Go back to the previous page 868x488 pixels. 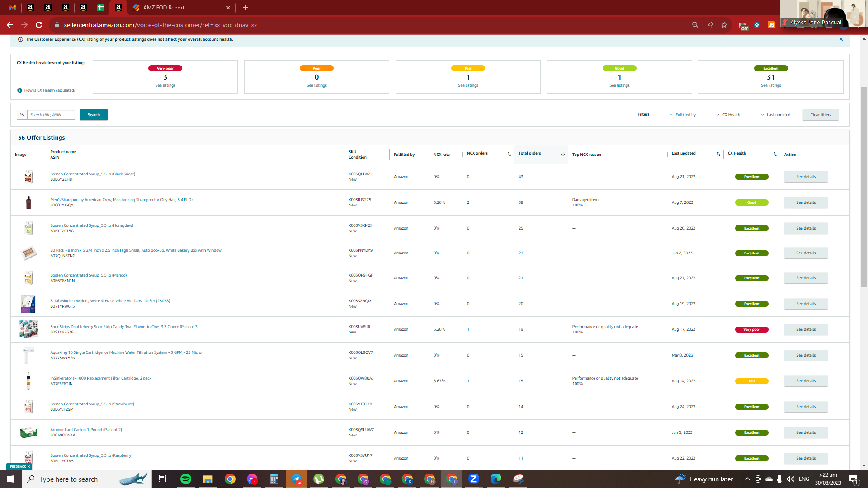[x=10, y=25]
